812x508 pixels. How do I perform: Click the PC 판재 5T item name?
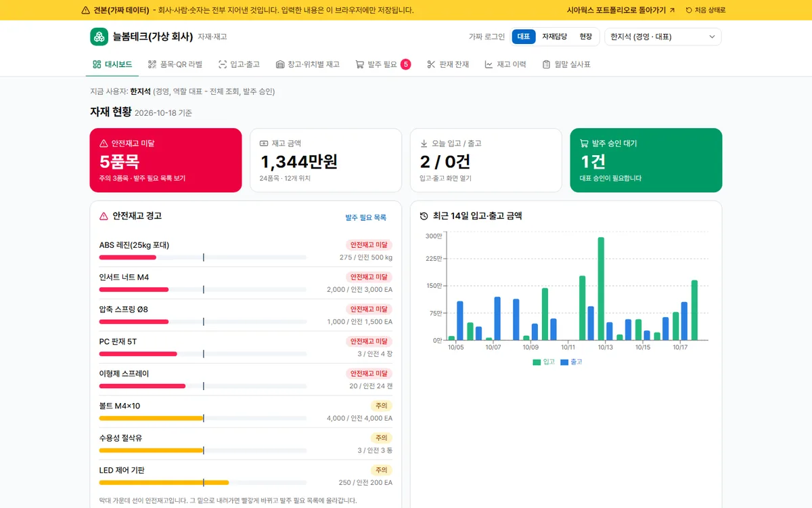click(118, 341)
